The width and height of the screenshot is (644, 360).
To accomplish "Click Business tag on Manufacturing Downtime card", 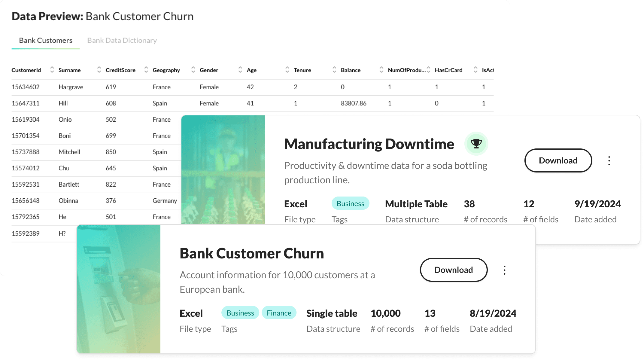I will click(350, 203).
